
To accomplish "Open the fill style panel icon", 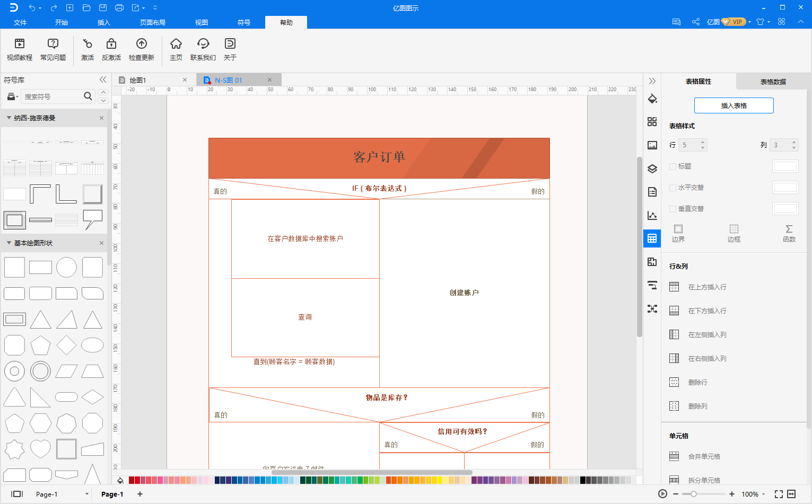I will point(652,99).
